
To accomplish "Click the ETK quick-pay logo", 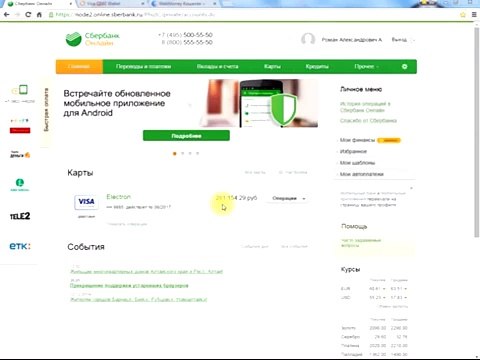I will [20, 246].
